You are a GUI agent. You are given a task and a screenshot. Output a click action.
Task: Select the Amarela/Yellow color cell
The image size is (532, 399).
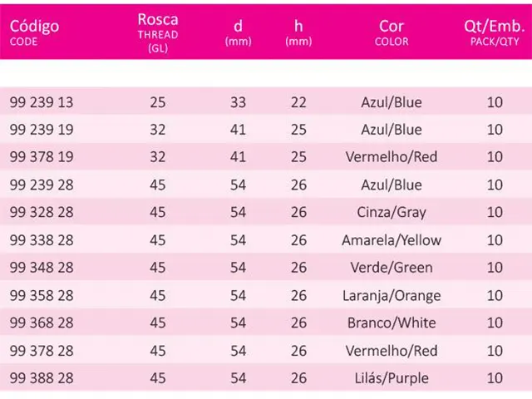tap(392, 240)
